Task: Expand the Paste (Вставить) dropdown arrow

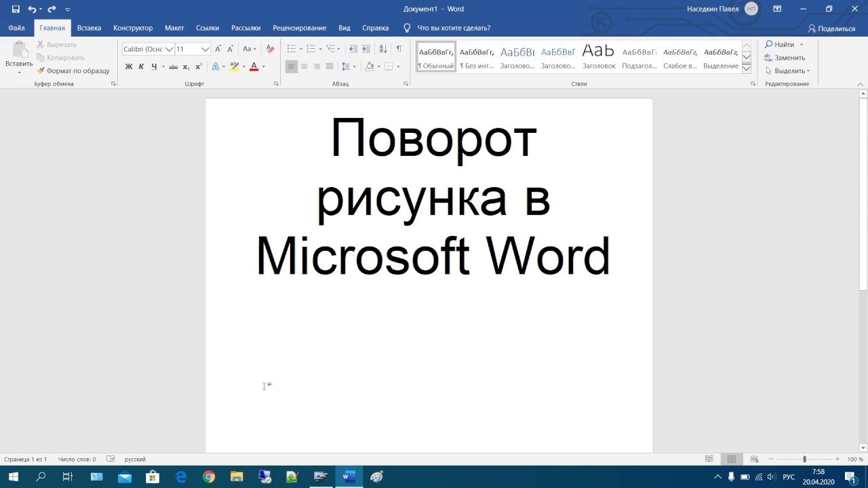Action: pos(19,71)
